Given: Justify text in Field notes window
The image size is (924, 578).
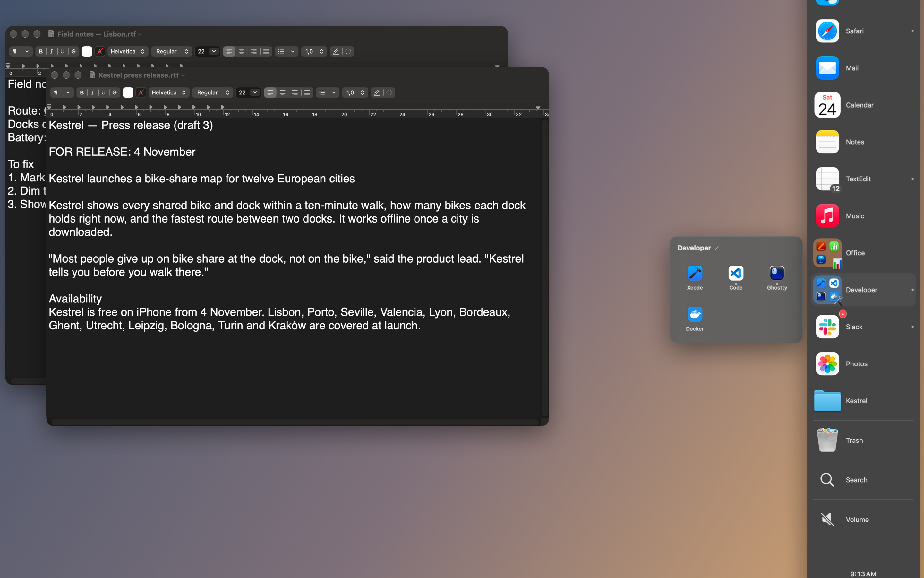Looking at the screenshot, I should [x=266, y=51].
